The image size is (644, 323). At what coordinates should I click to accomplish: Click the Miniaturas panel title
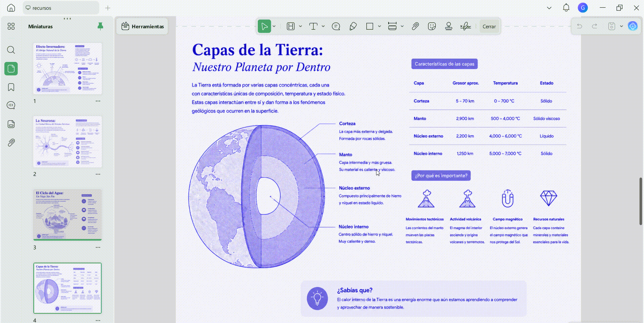(x=40, y=27)
